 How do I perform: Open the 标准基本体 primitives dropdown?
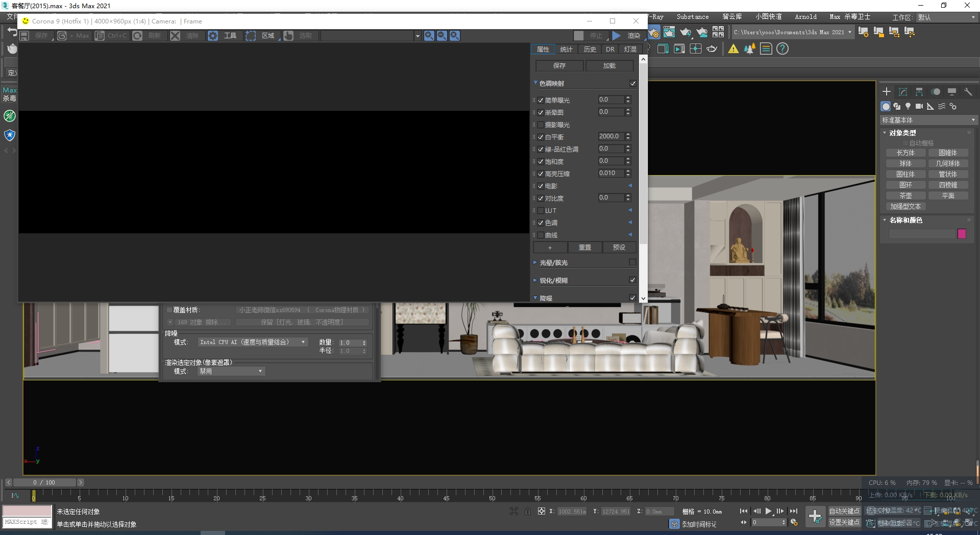(928, 120)
